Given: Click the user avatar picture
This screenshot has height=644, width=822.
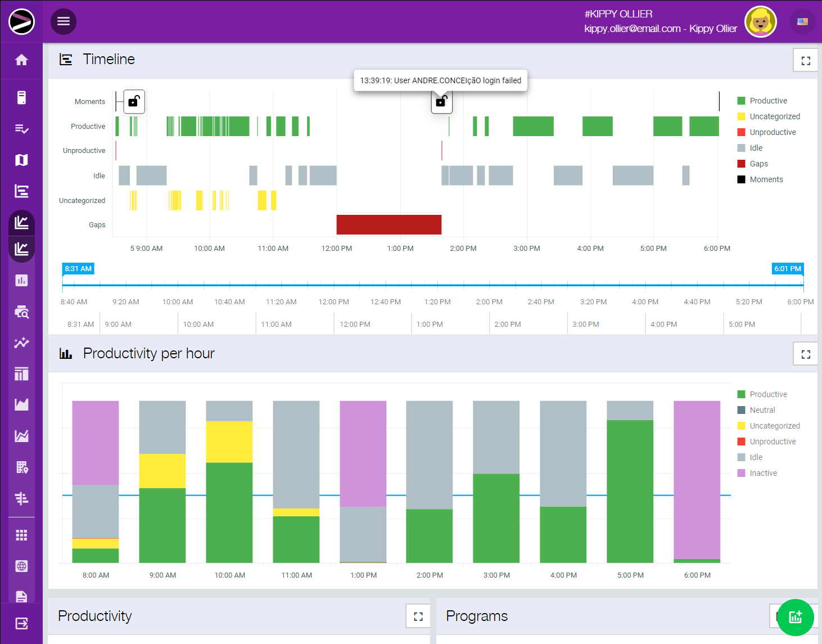Looking at the screenshot, I should click(760, 22).
